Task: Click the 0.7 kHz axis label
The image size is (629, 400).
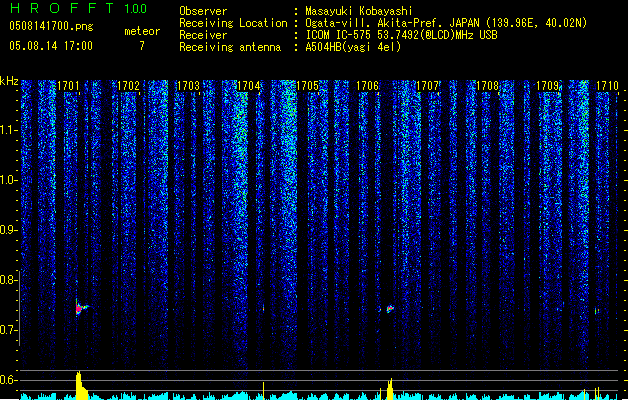Action: pos(8,330)
